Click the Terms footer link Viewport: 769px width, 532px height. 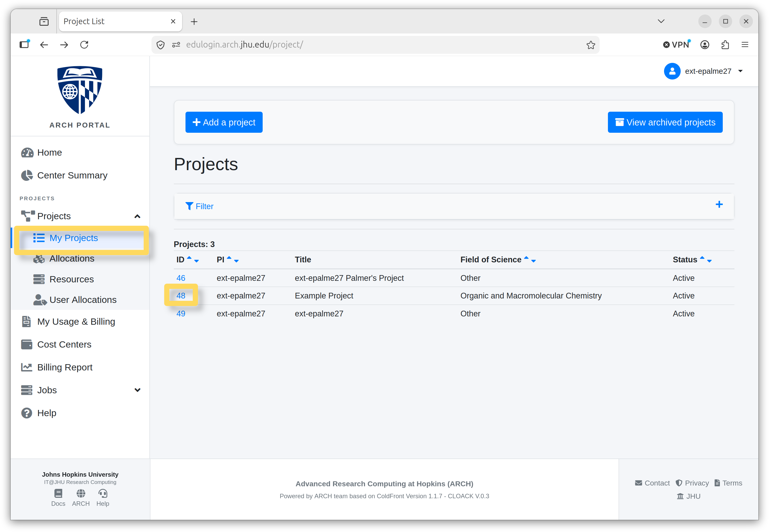(728, 483)
